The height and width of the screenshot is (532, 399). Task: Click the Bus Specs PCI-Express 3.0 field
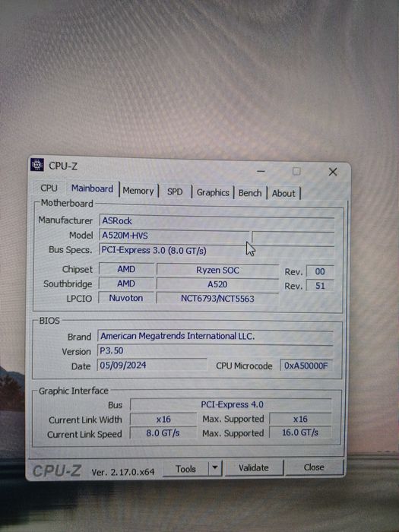click(217, 250)
